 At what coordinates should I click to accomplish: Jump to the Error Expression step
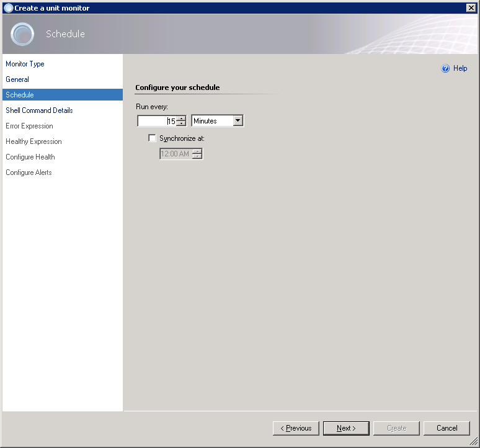click(x=29, y=126)
